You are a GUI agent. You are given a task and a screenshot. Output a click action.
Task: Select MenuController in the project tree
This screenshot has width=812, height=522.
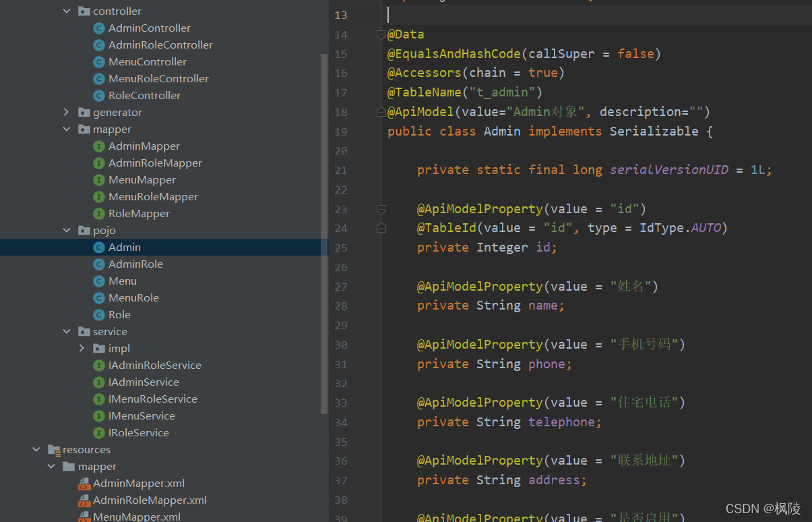tap(148, 61)
